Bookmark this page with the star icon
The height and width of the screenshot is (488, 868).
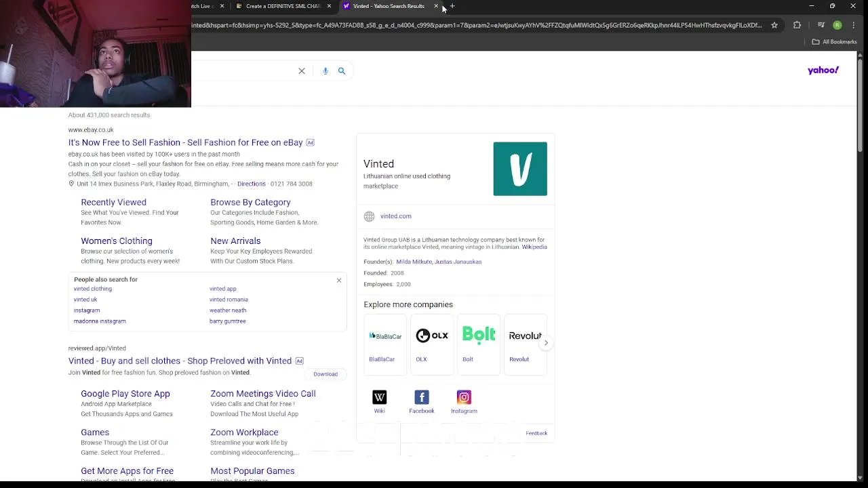pos(774,25)
